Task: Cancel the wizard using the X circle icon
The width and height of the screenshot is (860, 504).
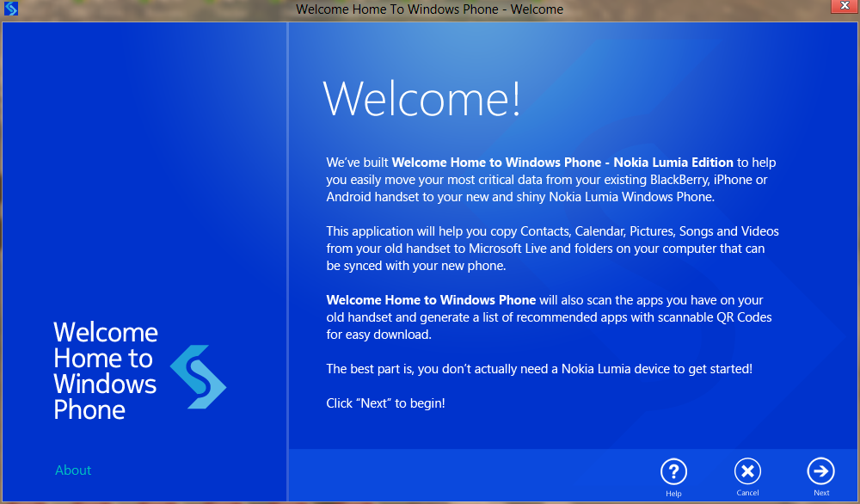Action: tap(747, 471)
